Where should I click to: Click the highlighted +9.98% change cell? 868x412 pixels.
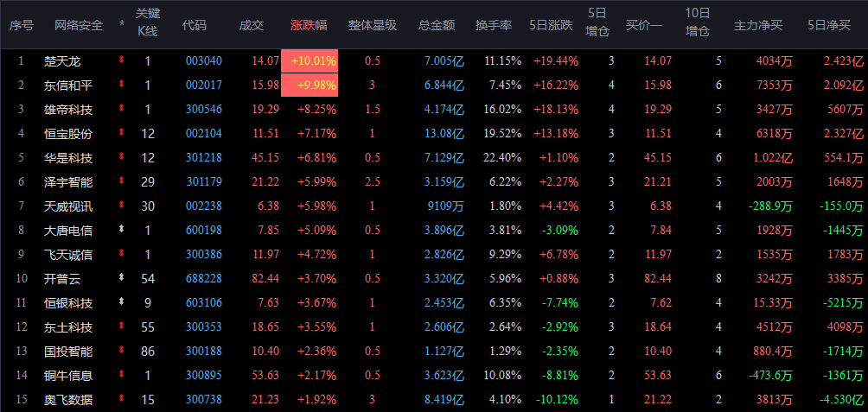310,86
